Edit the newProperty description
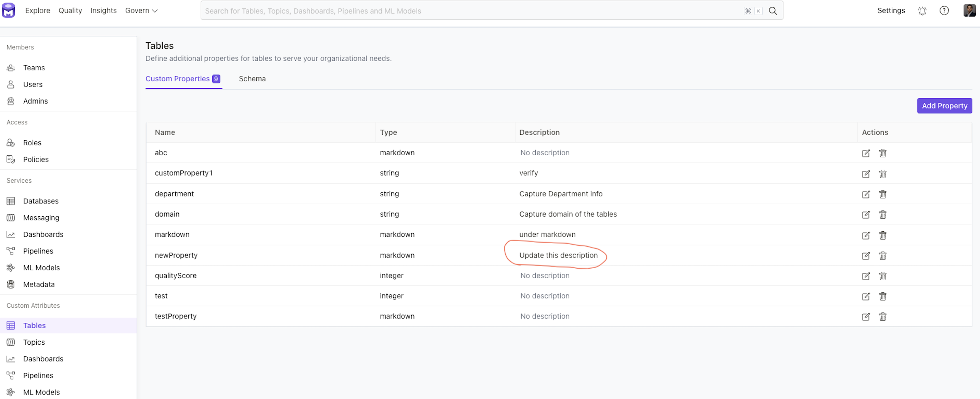980x399 pixels. (866, 256)
